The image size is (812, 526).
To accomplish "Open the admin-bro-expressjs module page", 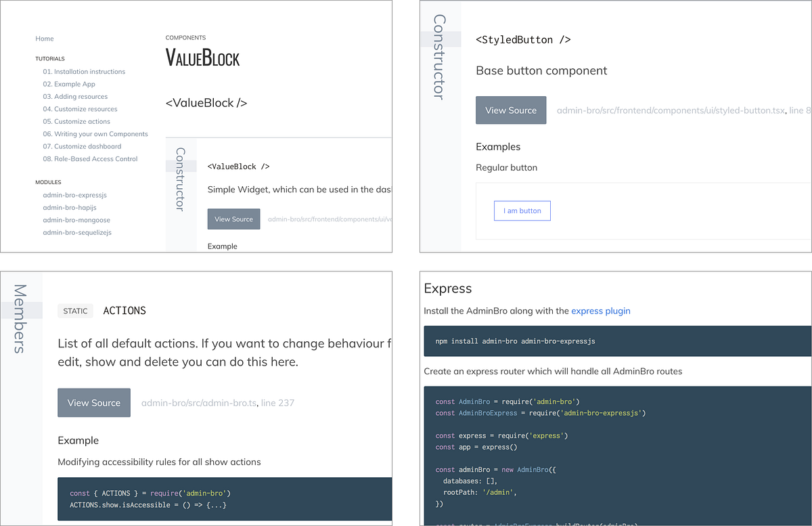I will click(75, 194).
